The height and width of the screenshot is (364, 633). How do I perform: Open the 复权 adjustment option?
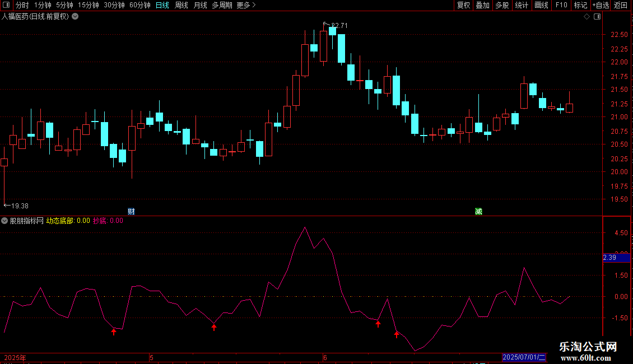coord(463,5)
